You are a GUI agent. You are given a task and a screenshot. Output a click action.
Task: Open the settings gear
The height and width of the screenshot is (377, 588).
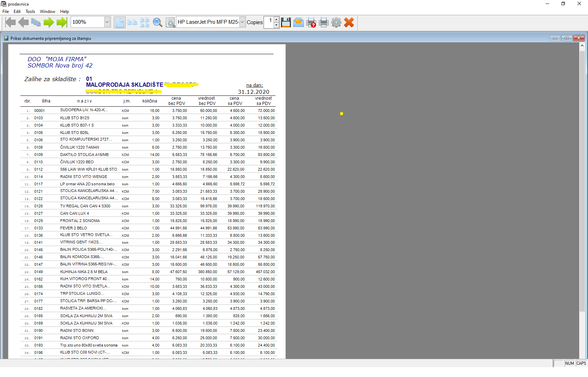[x=336, y=22]
